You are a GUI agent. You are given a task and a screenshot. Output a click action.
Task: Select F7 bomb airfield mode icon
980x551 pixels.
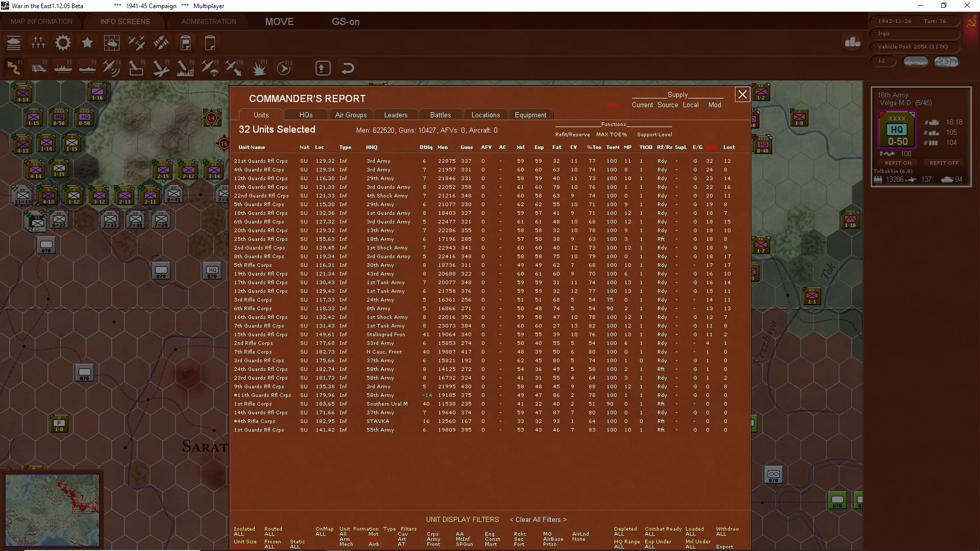tap(161, 68)
